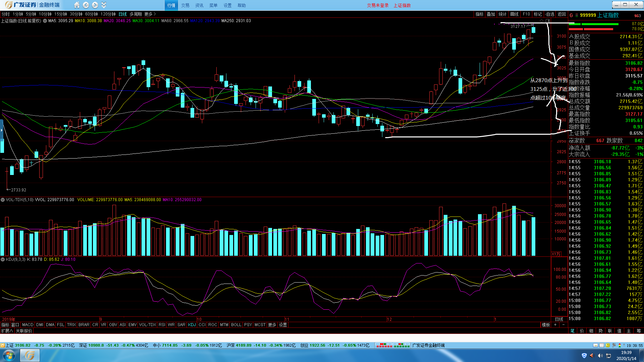
Task: Go forward using the right arrow icon
Action: 95,5
